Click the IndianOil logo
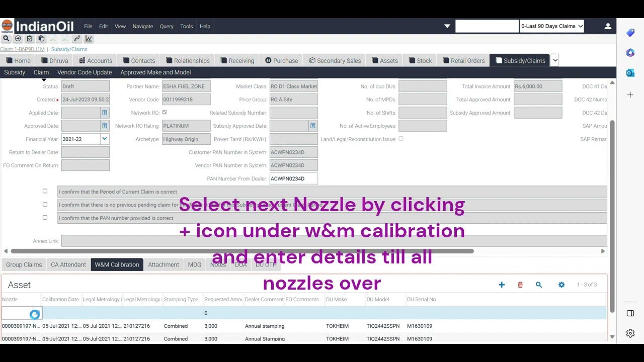 pos(38,26)
